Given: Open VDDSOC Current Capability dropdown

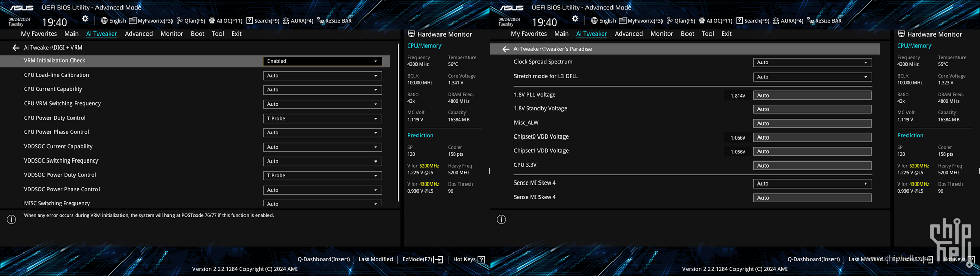Looking at the screenshot, I should click(323, 147).
